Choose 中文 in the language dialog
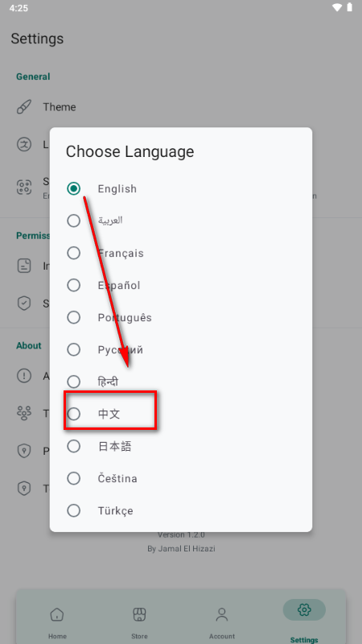This screenshot has width=362, height=644. pyautogui.click(x=73, y=414)
